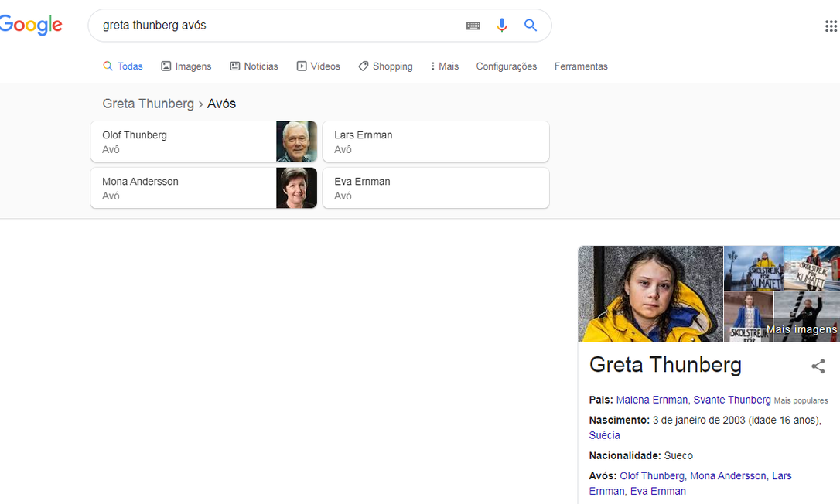Click the microphone voice search icon

(x=502, y=26)
